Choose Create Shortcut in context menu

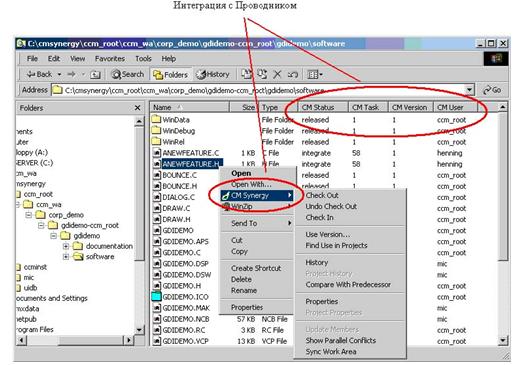256,268
